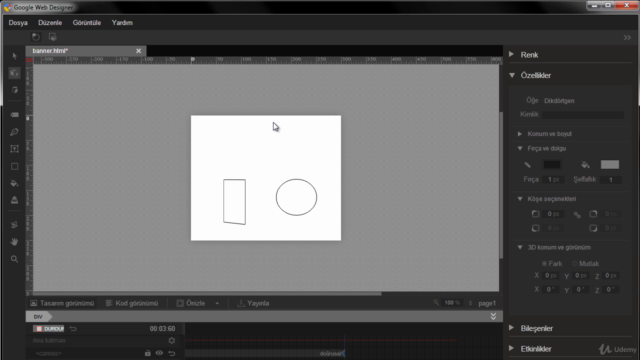Click the canvas layer return arrow icon
The image size is (640, 360).
click(172, 353)
